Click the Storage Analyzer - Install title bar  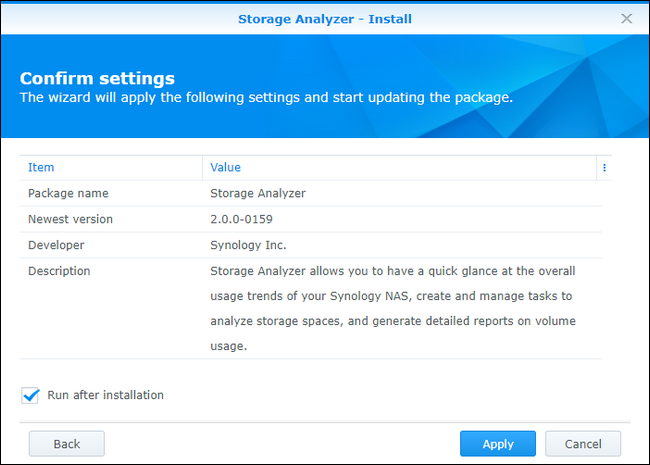[x=324, y=18]
